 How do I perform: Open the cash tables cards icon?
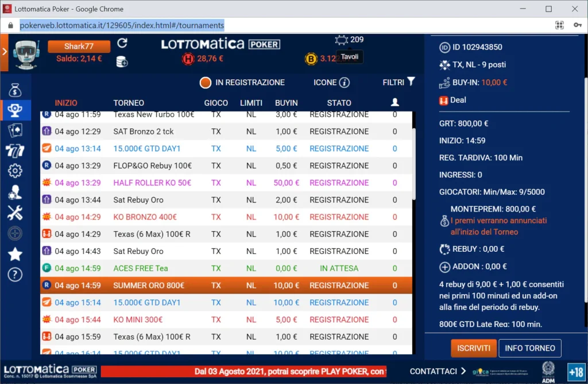click(x=15, y=130)
